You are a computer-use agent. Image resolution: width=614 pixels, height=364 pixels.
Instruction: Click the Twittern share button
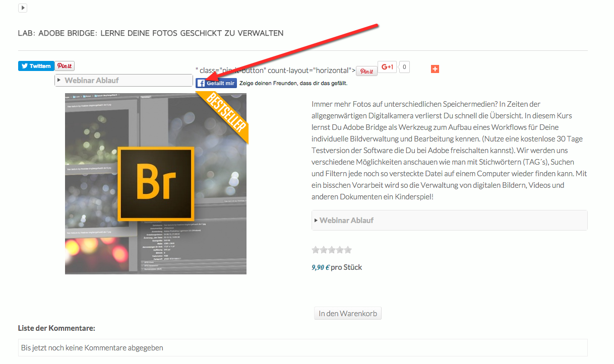(x=36, y=66)
